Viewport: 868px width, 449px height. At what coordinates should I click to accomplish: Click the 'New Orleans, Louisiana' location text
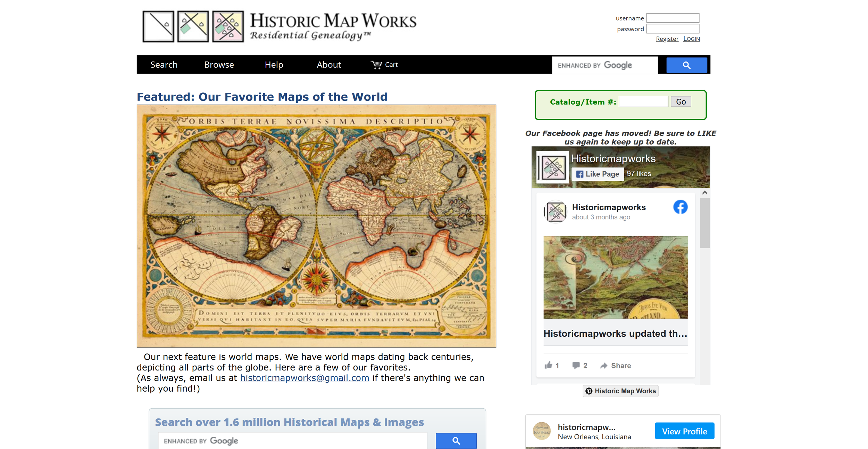point(594,437)
